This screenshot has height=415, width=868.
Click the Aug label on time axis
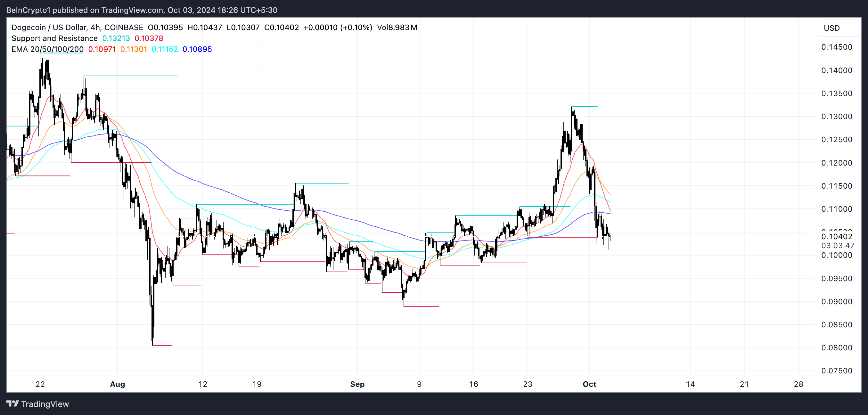117,384
